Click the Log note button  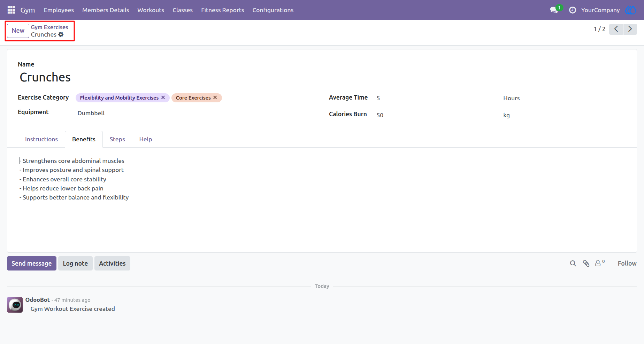click(x=75, y=264)
